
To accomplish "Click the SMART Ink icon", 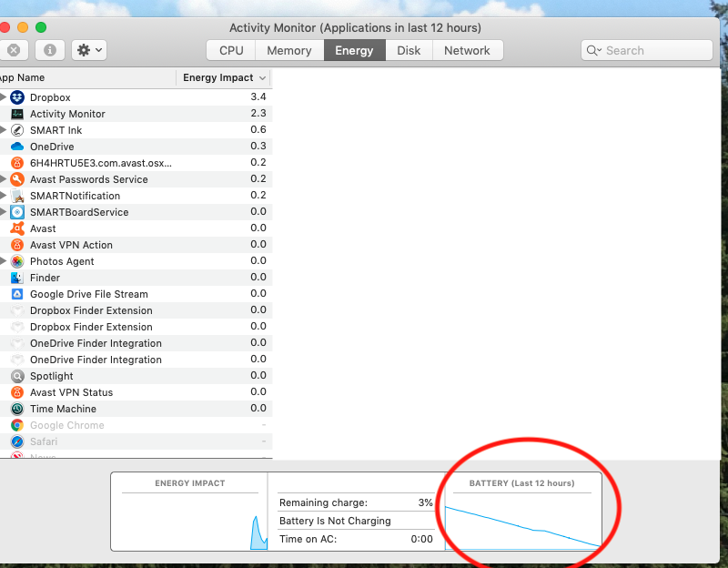I will pyautogui.click(x=17, y=130).
